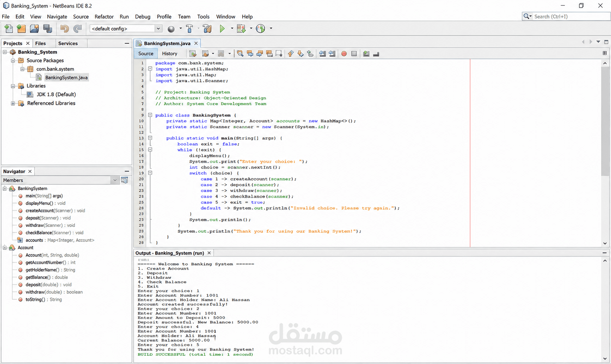Click the Comment editor toolbar icon
The height and width of the screenshot is (364, 611).
point(366,54)
